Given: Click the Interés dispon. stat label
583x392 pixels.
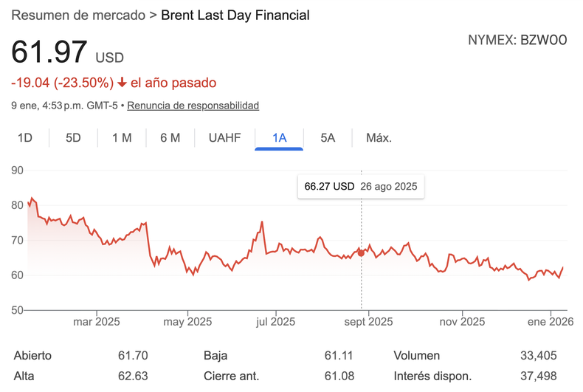Looking at the screenshot, I should click(432, 376).
